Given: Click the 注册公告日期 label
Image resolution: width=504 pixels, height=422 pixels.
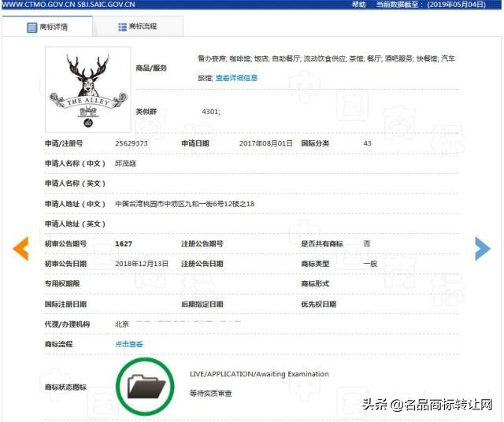Looking at the screenshot, I should point(202,264).
